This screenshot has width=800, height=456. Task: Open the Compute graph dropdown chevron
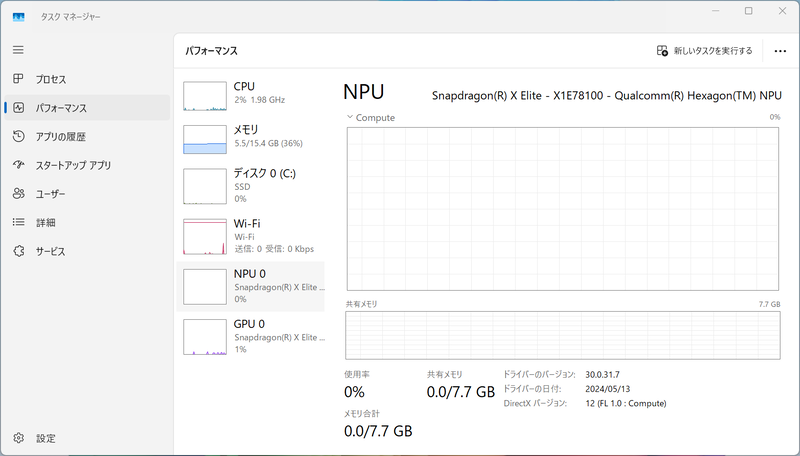click(350, 117)
